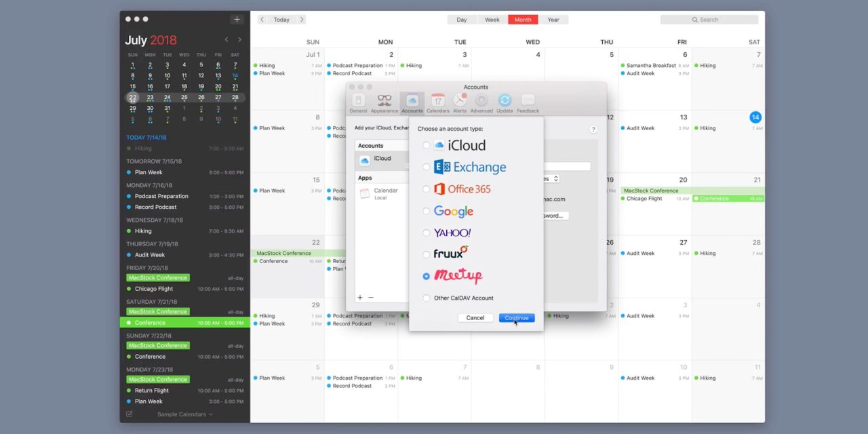The width and height of the screenshot is (868, 434).
Task: Switch to the Week view tab
Action: 492,20
